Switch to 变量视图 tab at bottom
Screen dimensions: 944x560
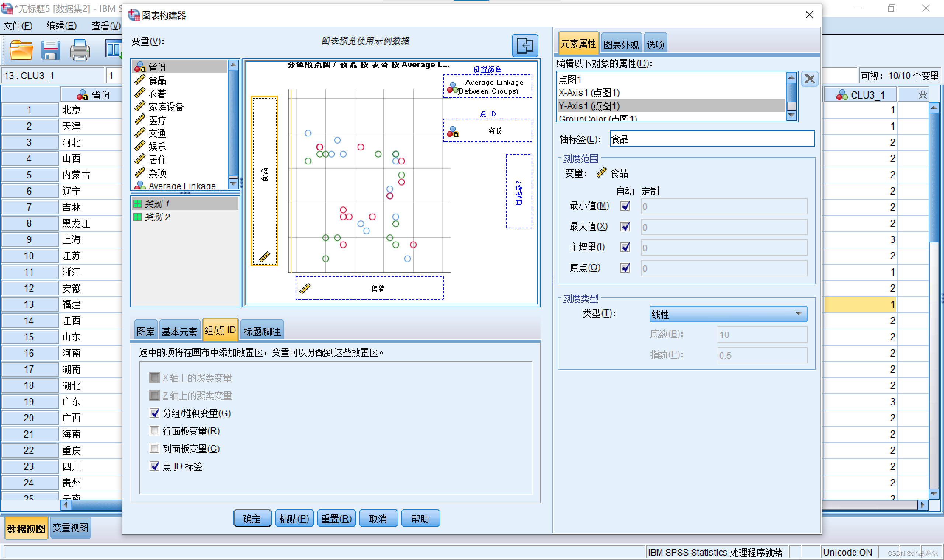[70, 528]
